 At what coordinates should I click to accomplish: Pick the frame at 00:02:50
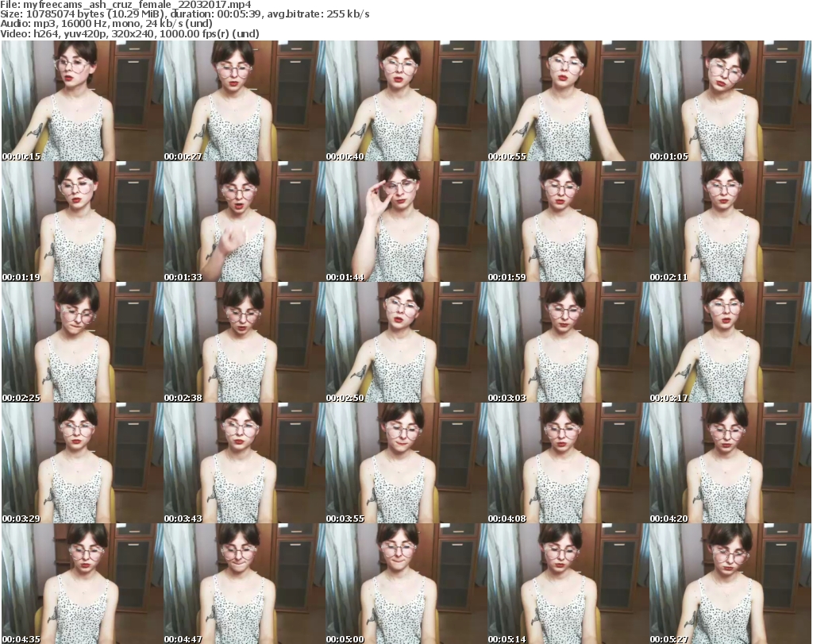click(406, 342)
